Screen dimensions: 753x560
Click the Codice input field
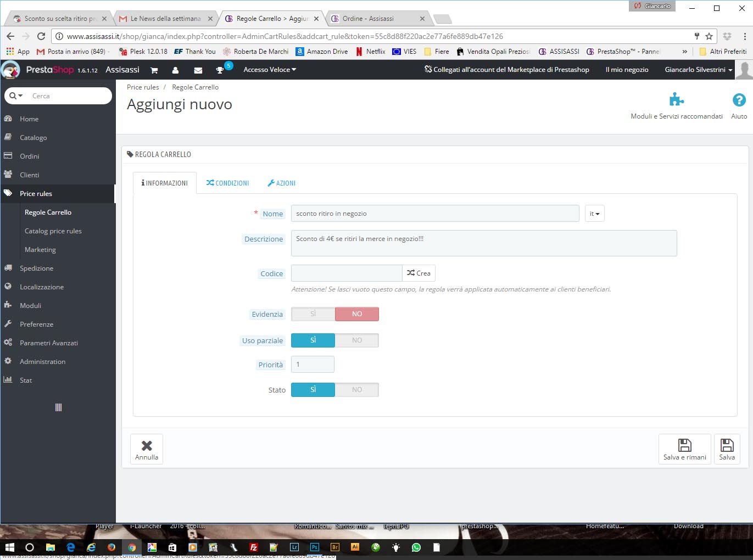347,273
